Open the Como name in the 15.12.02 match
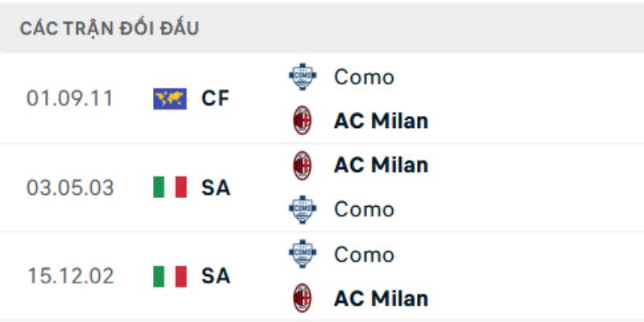The width and height of the screenshot is (644, 322). (x=364, y=254)
